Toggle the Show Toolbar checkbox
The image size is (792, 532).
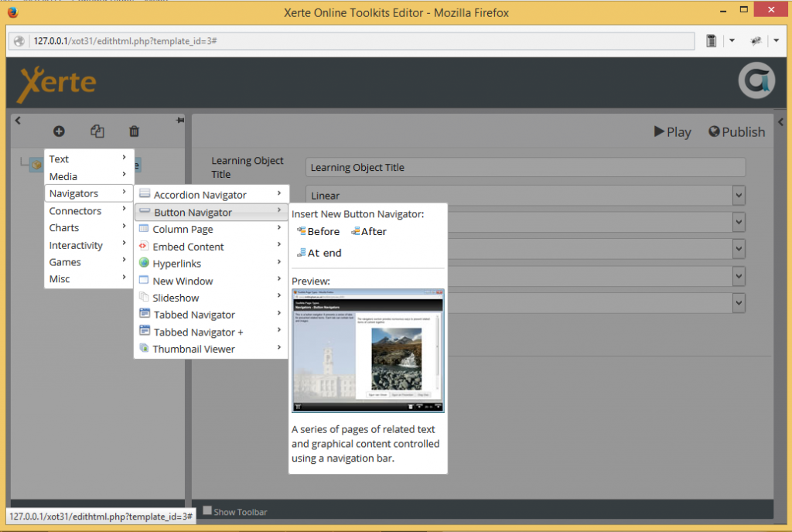tap(207, 510)
